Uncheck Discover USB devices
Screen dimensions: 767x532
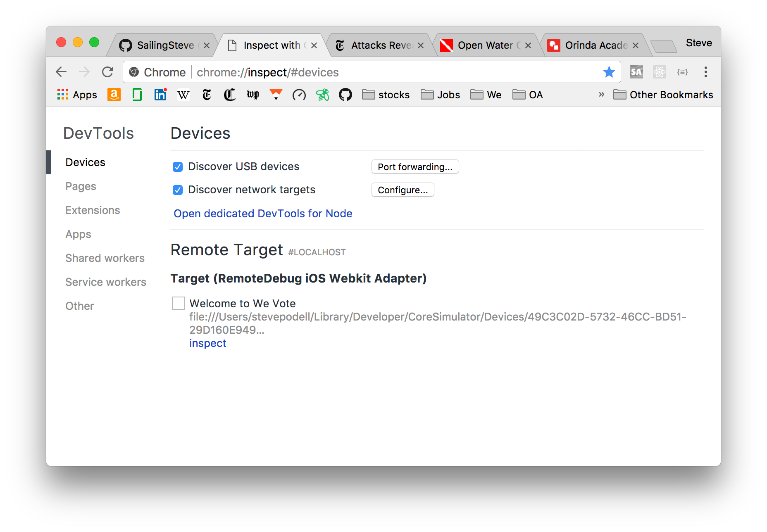178,166
